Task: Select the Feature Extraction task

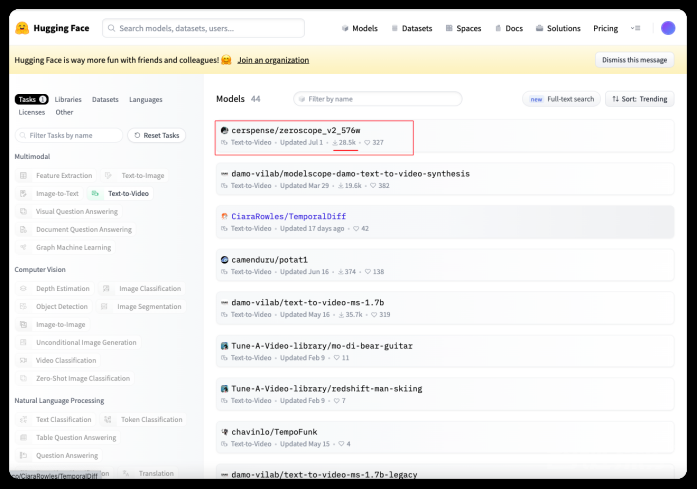Action: pos(56,176)
